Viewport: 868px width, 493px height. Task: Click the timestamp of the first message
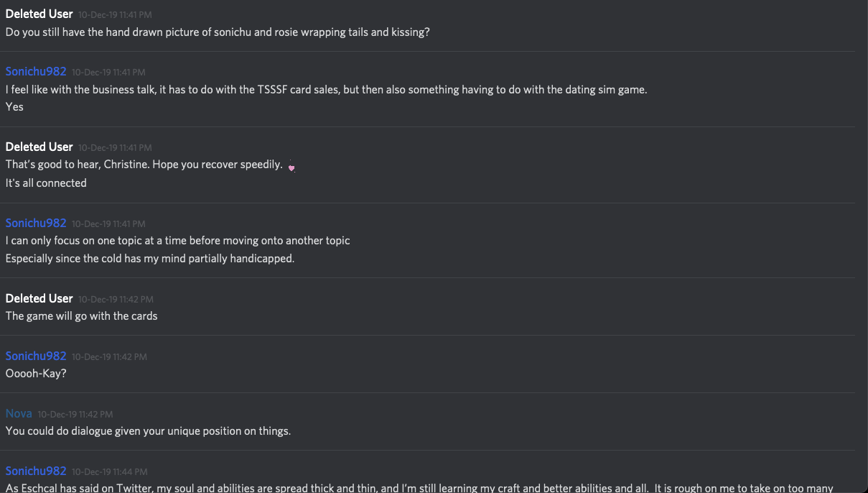[x=115, y=14]
